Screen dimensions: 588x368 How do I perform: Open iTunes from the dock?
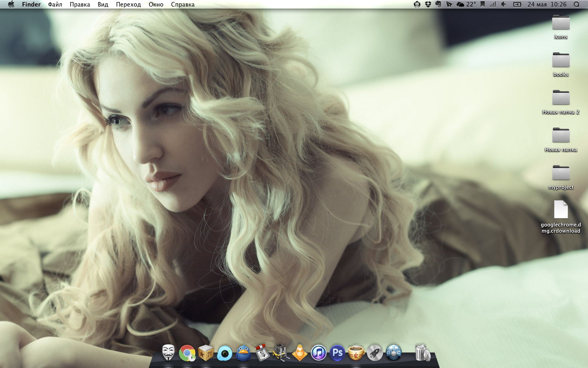[318, 352]
